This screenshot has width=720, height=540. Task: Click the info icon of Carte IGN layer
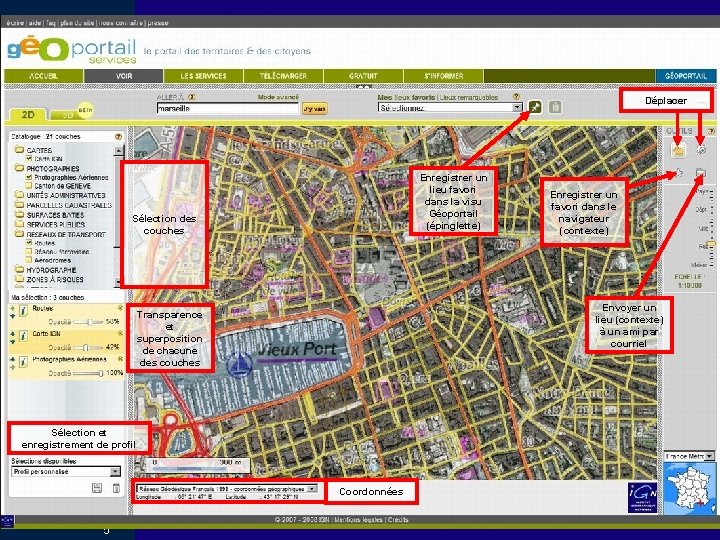tap(23, 337)
